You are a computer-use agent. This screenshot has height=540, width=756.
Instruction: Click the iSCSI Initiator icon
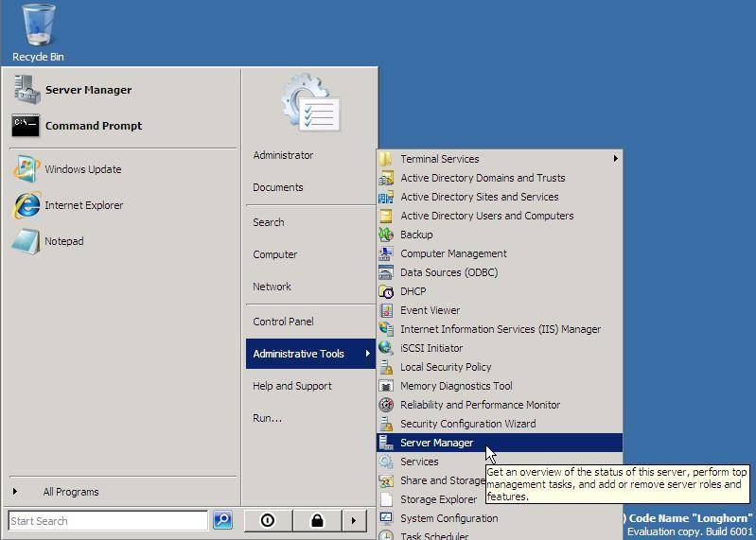coord(386,348)
